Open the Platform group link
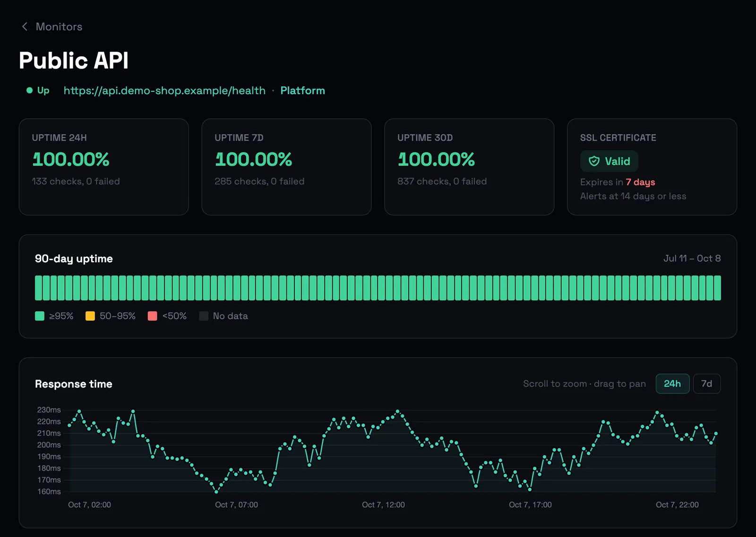The height and width of the screenshot is (537, 756). click(x=302, y=90)
